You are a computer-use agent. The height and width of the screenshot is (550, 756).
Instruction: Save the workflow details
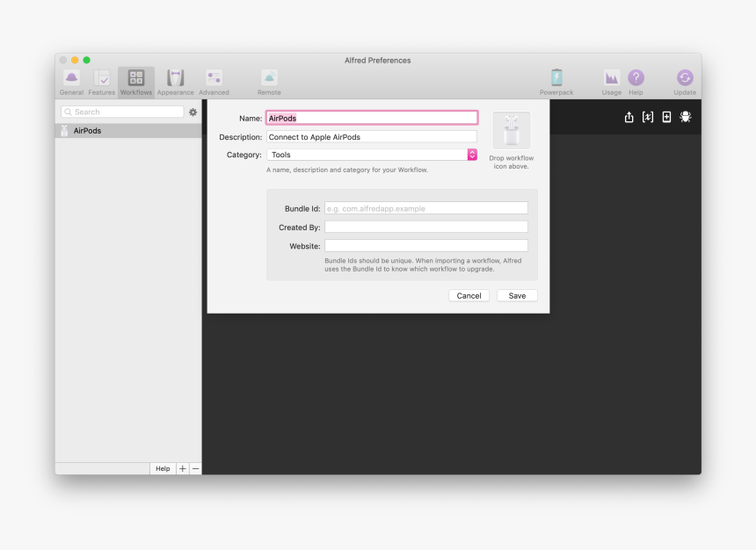pos(517,295)
